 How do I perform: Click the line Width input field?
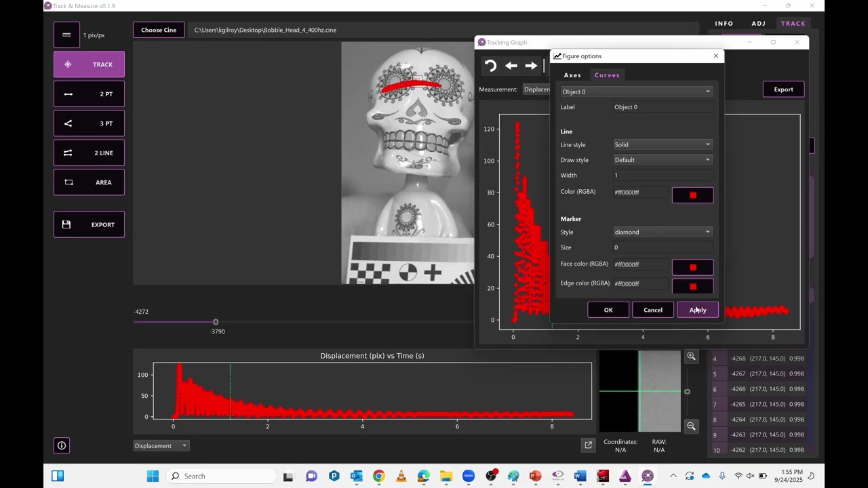[x=663, y=175]
